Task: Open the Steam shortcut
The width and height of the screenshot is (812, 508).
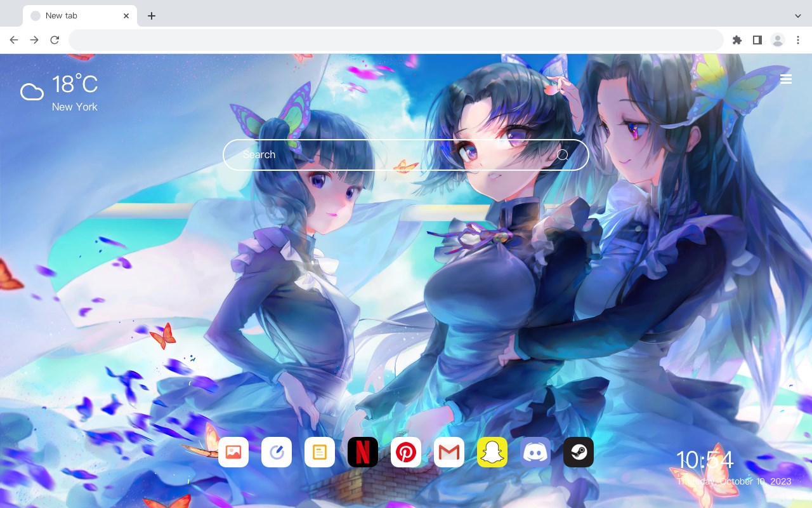Action: click(x=579, y=452)
